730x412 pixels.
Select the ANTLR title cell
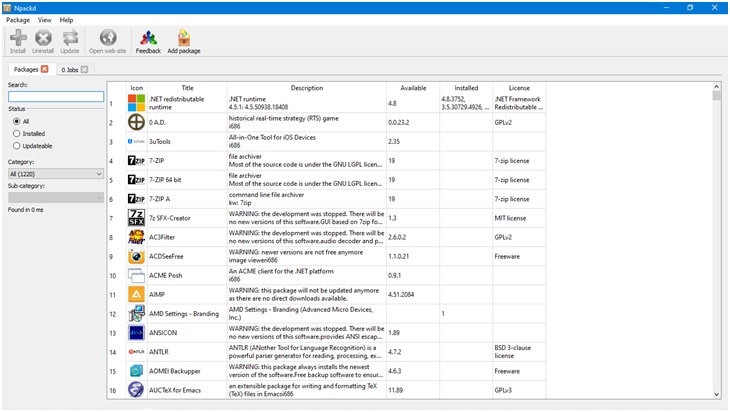click(x=187, y=351)
